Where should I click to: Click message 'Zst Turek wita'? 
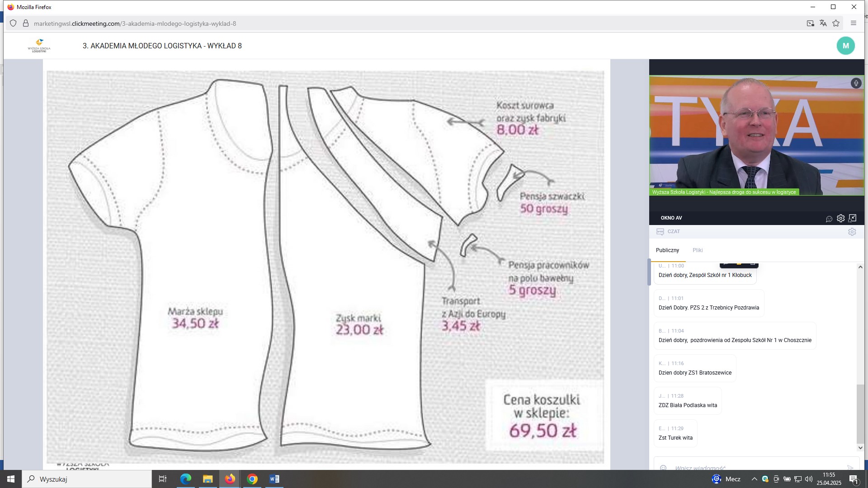675,438
